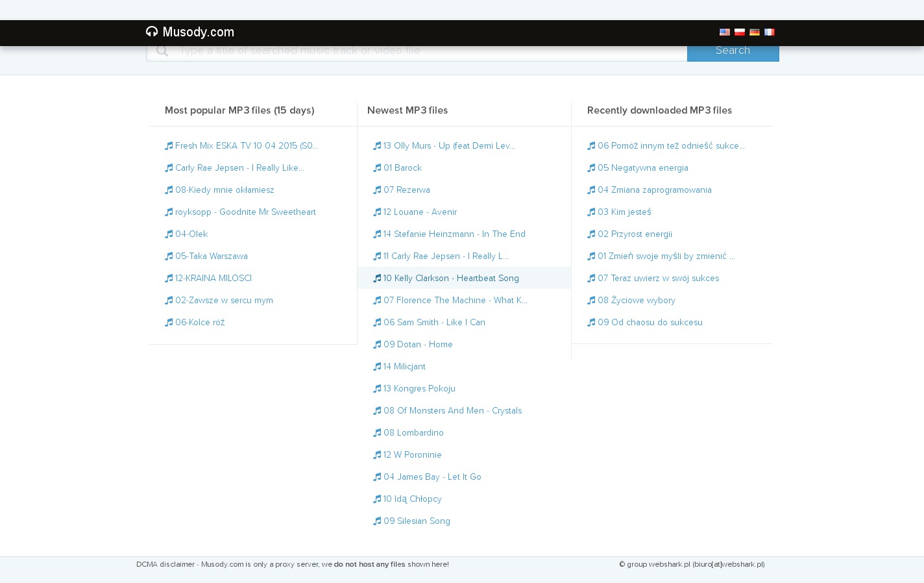Switch language using the US flag icon
The image size is (924, 583).
[724, 32]
